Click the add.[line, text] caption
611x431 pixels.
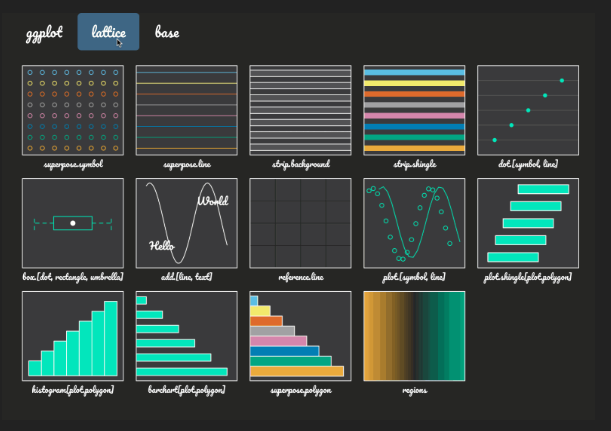[x=187, y=277]
